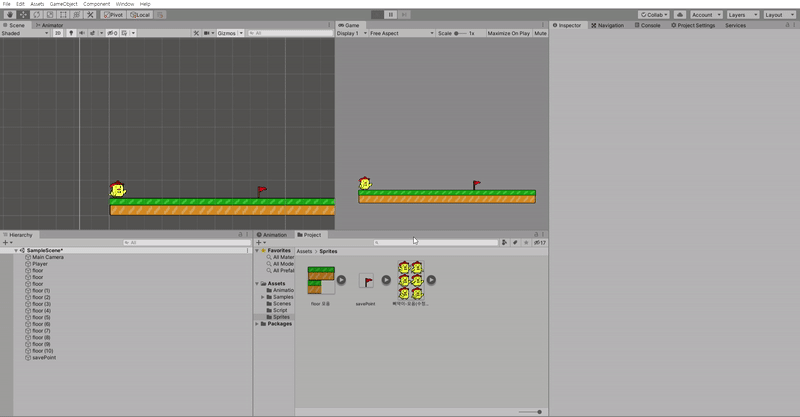Toggle hidden packages count icon
Screen dimensions: 800x417
click(x=540, y=243)
